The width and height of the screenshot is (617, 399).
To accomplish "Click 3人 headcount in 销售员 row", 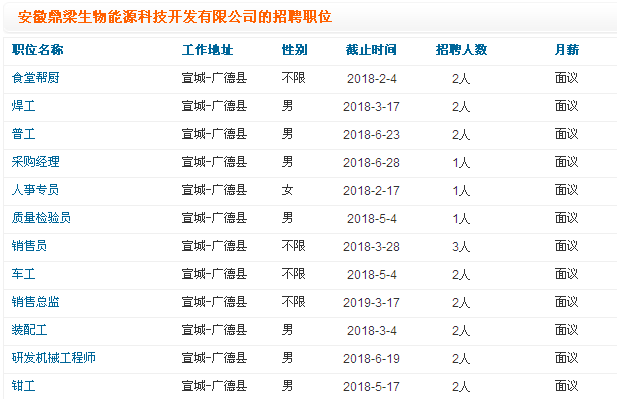I will click(x=461, y=246).
